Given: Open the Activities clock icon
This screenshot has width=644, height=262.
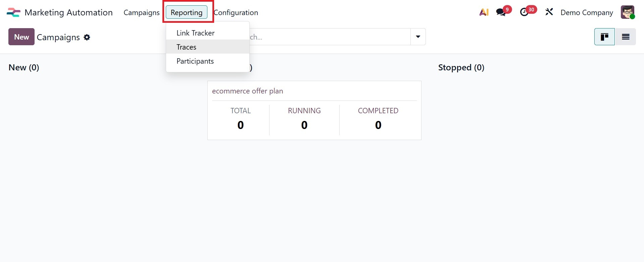Looking at the screenshot, I should click(525, 12).
